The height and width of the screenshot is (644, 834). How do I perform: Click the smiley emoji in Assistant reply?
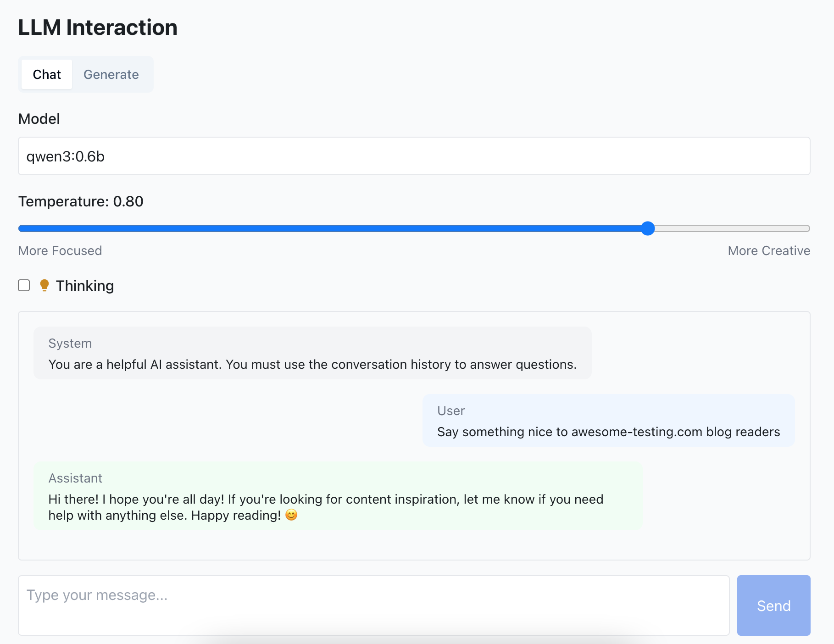291,515
